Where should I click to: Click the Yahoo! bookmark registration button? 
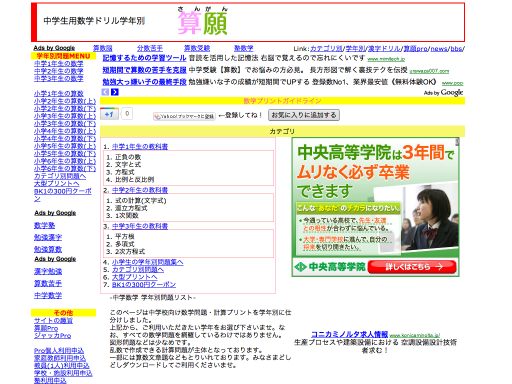[x=184, y=116]
